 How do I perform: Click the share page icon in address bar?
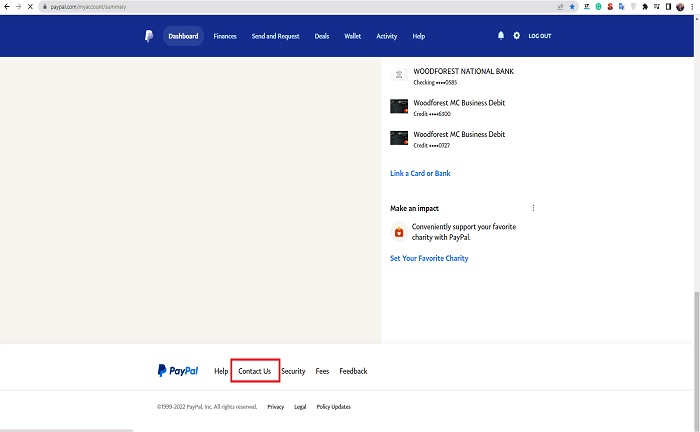click(x=560, y=7)
